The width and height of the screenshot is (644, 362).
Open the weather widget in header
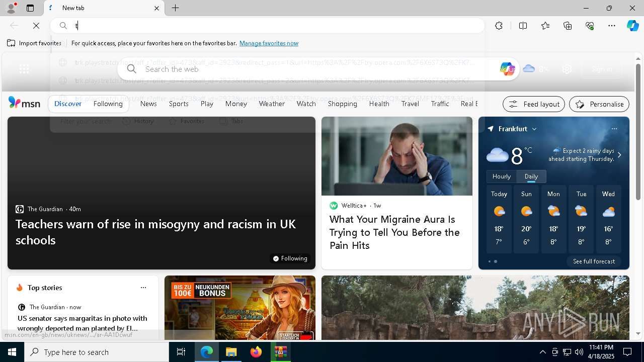tap(536, 69)
